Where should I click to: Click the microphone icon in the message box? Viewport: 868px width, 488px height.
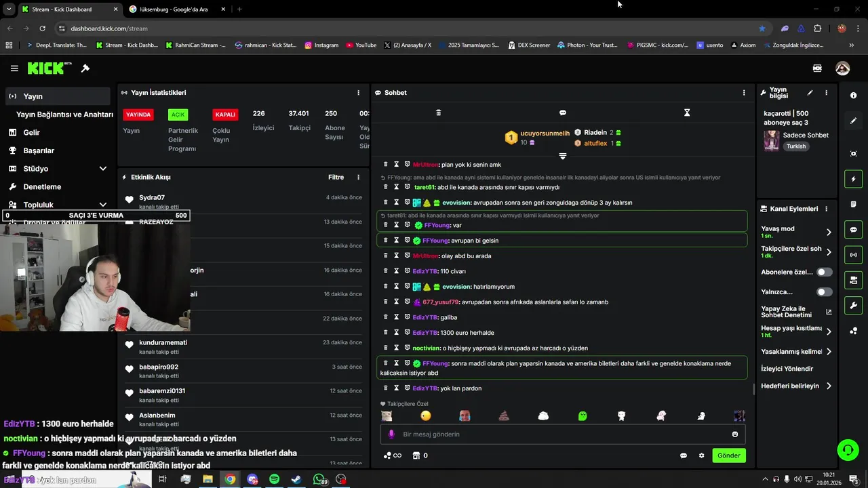coord(391,434)
